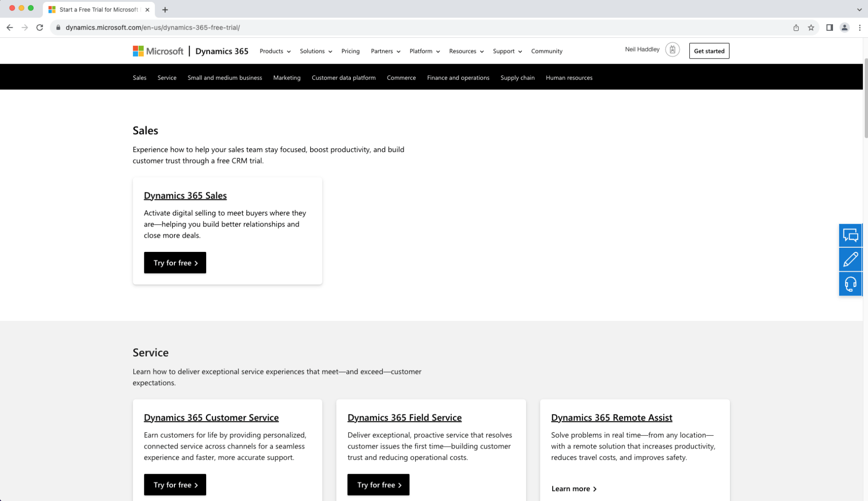Image resolution: width=868 pixels, height=501 pixels.
Task: Click Learn more under Remote Assist
Action: point(574,489)
